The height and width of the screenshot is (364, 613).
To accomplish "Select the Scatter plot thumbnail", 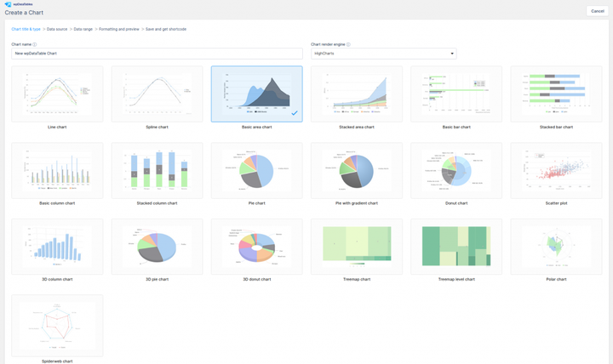I will tap(556, 170).
